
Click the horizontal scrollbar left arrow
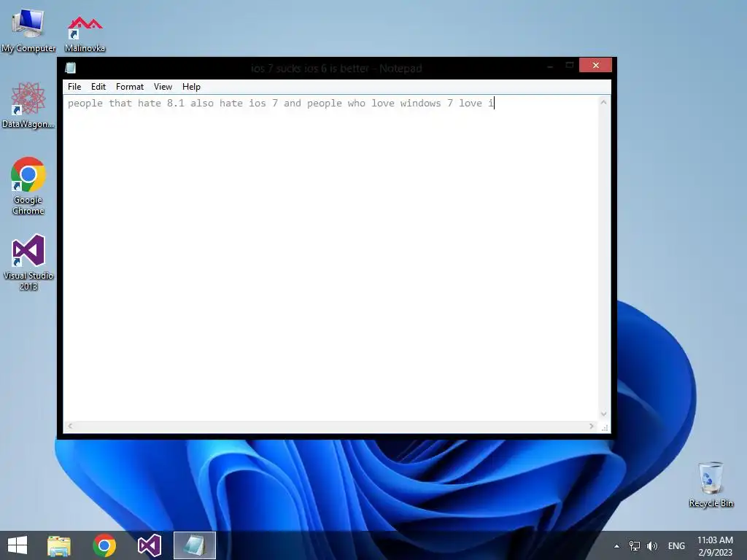pos(70,426)
